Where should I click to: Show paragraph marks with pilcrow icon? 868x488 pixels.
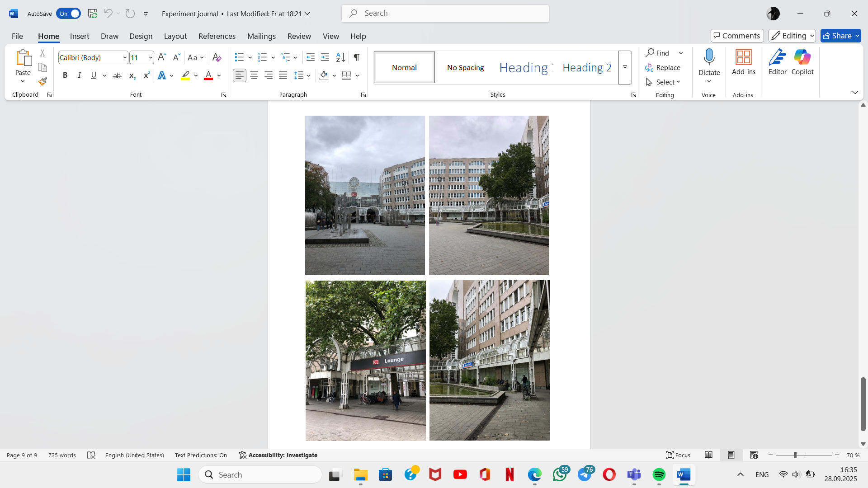pos(357,57)
